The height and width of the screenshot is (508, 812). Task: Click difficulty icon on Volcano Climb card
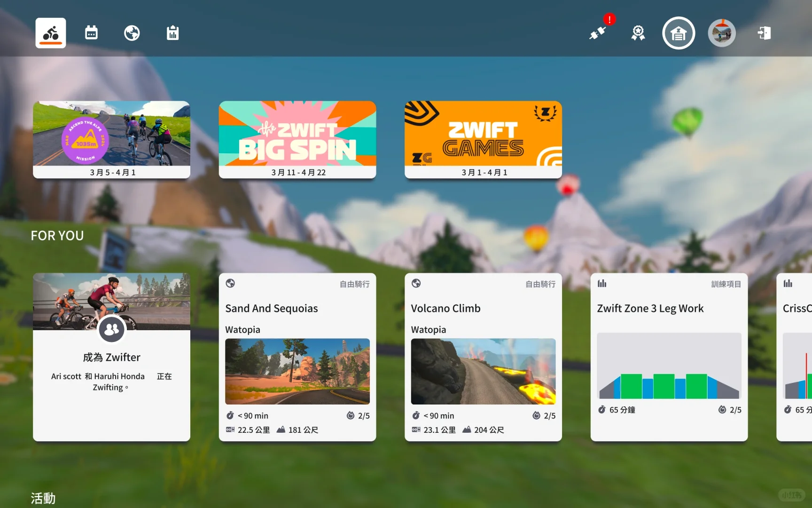click(x=536, y=415)
